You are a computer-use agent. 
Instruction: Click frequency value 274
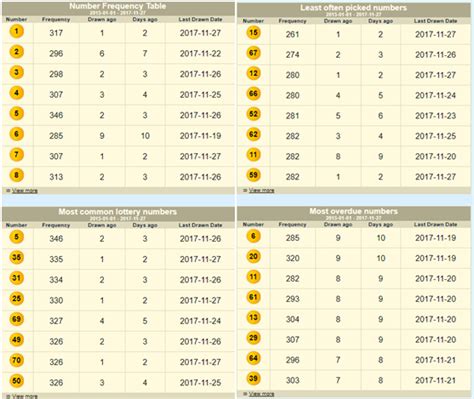292,55
